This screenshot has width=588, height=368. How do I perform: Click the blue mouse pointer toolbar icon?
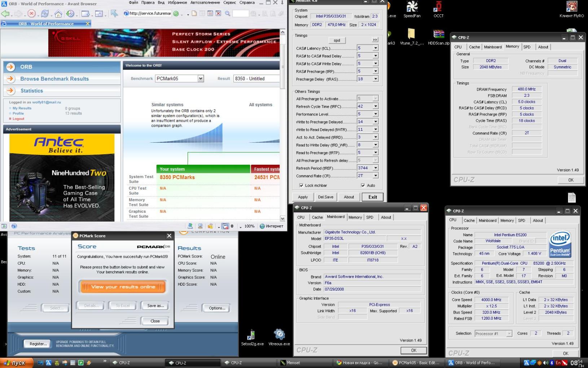click(114, 14)
